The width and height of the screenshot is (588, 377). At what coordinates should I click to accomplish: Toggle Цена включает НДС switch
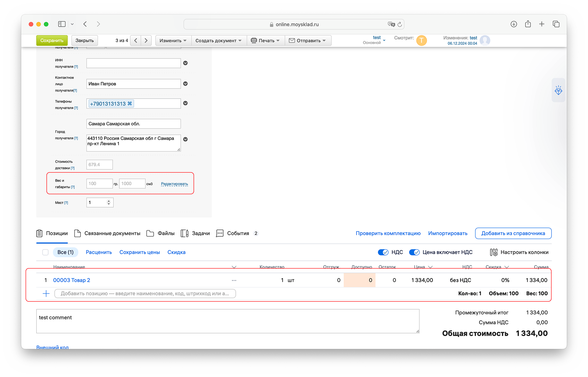[x=414, y=252]
